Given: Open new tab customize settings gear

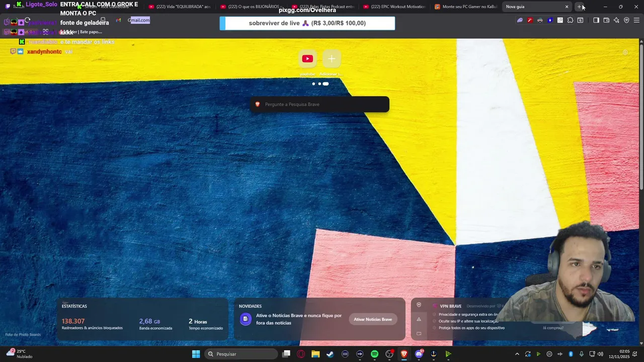Looking at the screenshot, I should pyautogui.click(x=625, y=52).
